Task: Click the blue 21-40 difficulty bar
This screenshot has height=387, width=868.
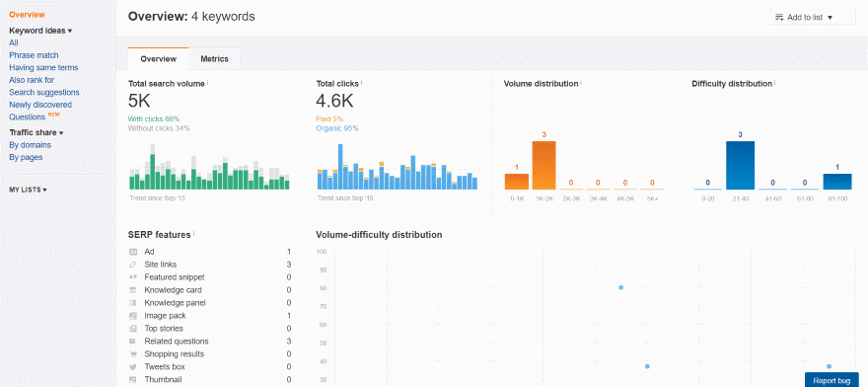Action: click(x=740, y=166)
